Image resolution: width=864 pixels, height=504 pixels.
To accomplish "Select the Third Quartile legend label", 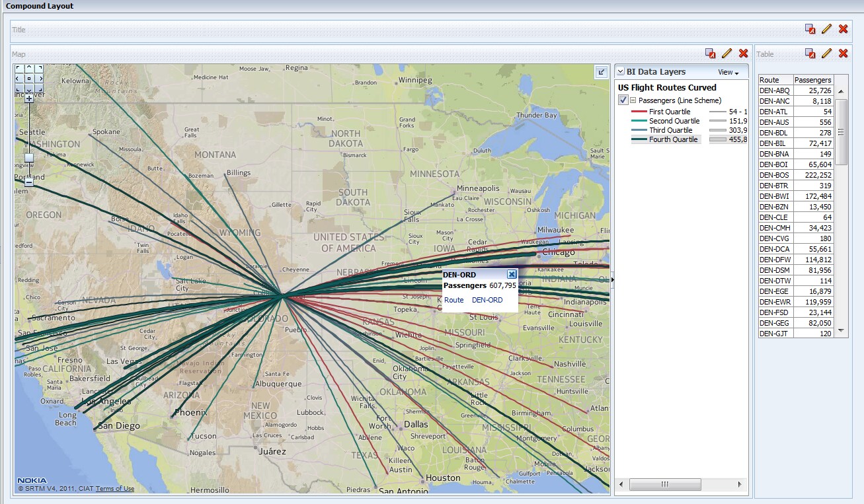I will [x=670, y=130].
